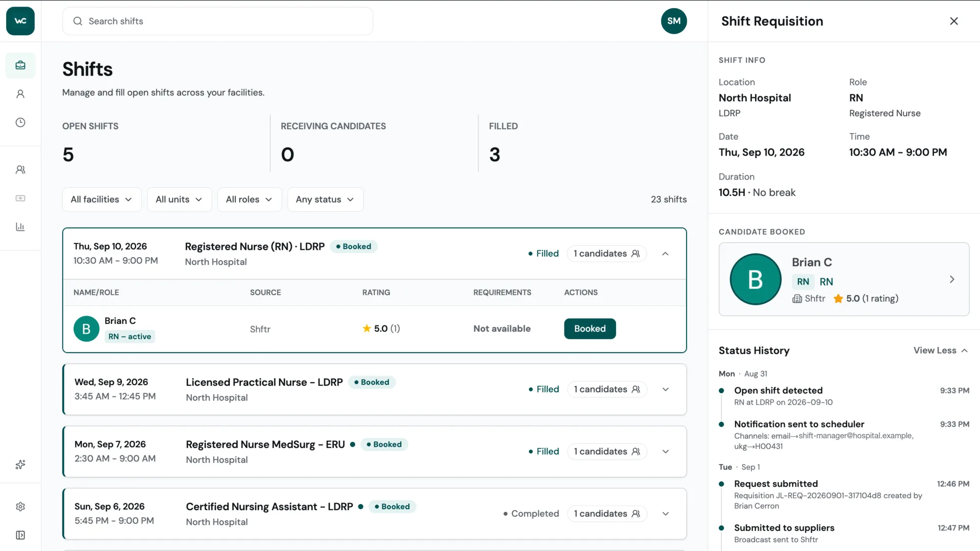Open the Any status filter dropdown

[x=325, y=199]
